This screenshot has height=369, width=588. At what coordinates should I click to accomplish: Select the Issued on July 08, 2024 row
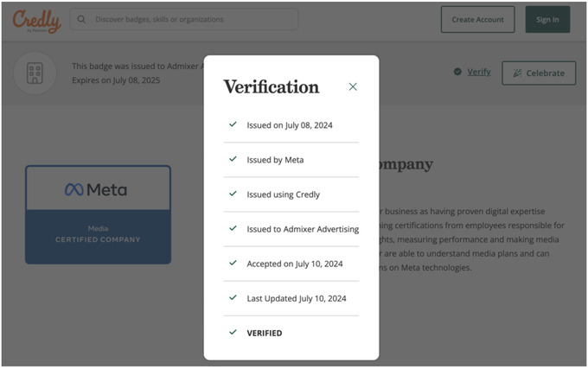(x=290, y=125)
